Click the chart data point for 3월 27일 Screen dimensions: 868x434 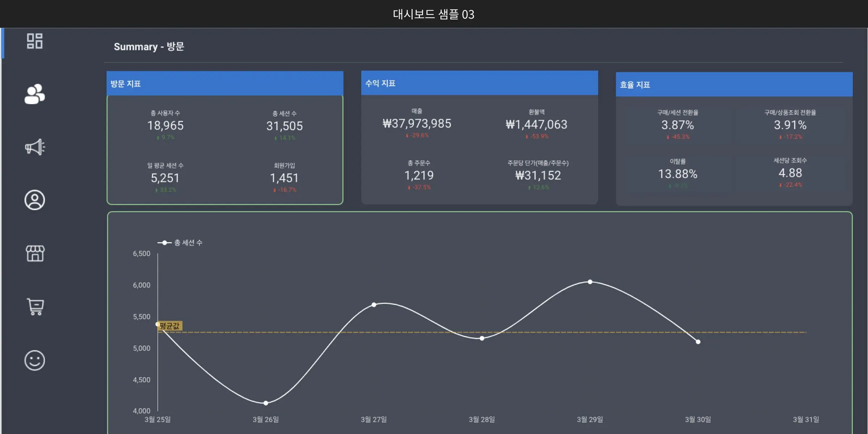click(x=374, y=305)
